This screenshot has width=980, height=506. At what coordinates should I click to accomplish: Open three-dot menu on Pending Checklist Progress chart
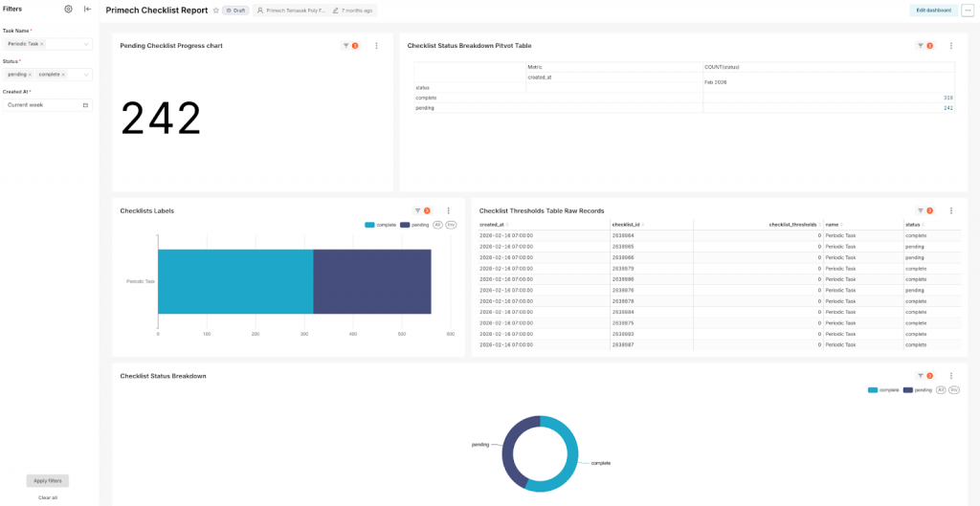376,46
